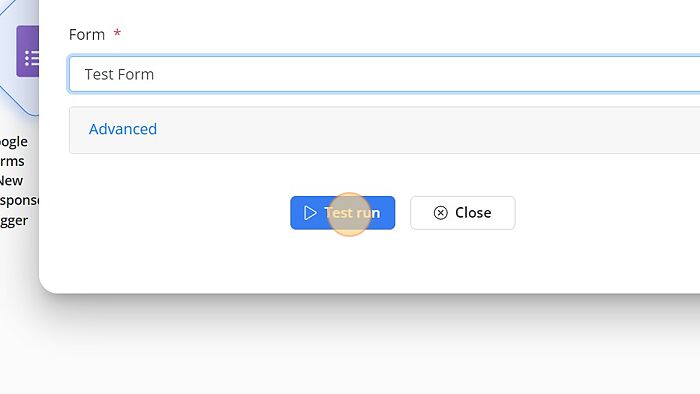
Task: Click the blue Test run button
Action: point(342,213)
